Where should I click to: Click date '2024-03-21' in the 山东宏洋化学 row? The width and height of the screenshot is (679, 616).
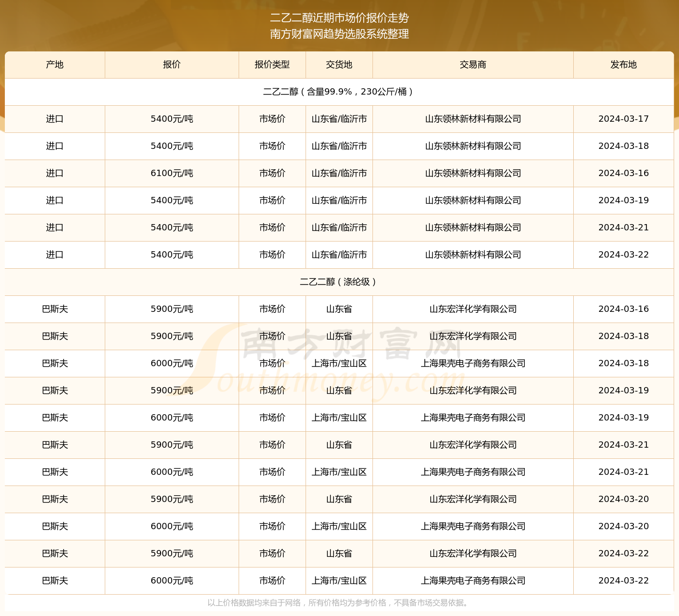[x=624, y=445]
